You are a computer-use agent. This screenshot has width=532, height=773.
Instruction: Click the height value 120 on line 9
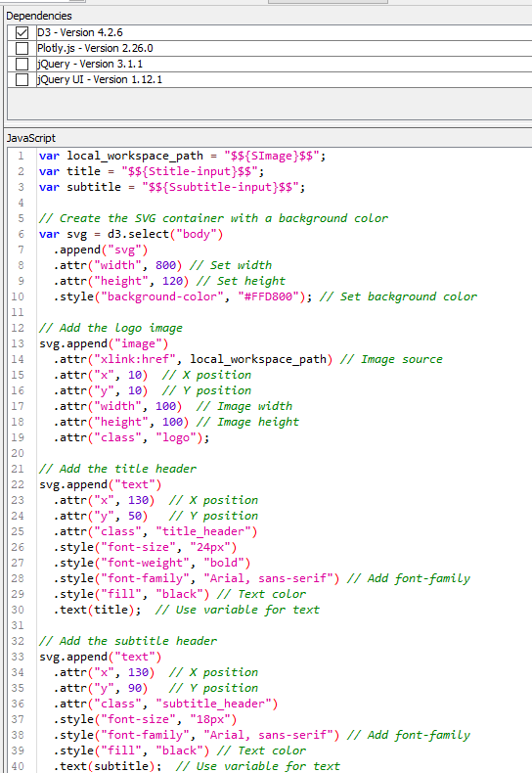[172, 281]
